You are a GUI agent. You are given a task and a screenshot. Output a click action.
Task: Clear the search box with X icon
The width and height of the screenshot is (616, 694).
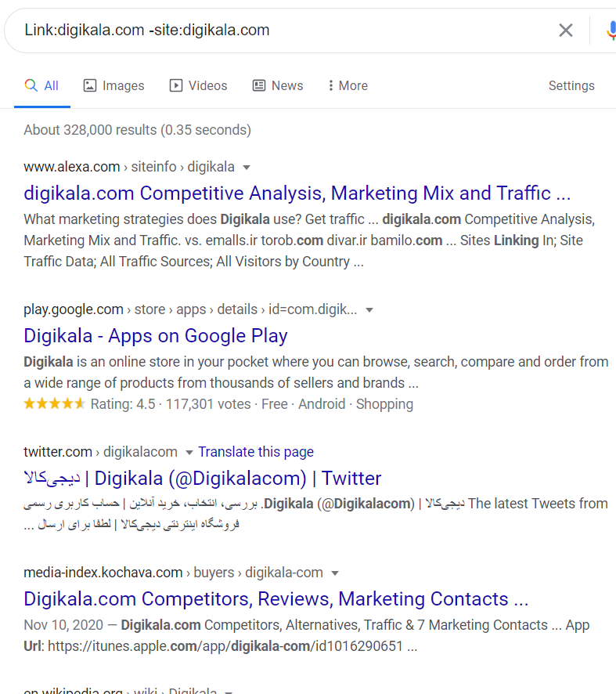point(565,31)
